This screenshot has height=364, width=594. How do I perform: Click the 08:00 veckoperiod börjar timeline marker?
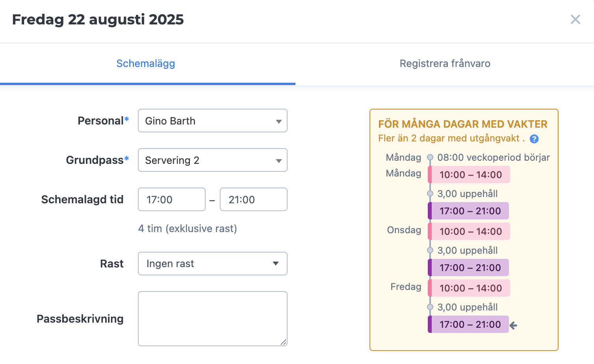430,158
